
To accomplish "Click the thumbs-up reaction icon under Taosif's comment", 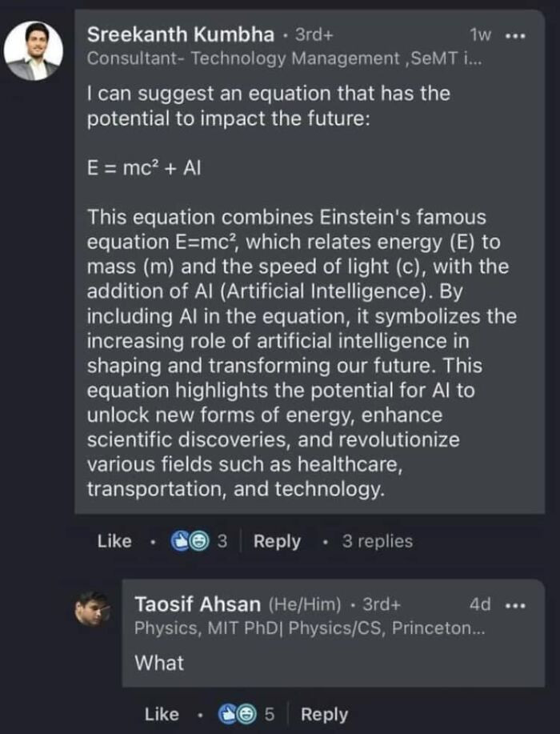I will (x=227, y=713).
